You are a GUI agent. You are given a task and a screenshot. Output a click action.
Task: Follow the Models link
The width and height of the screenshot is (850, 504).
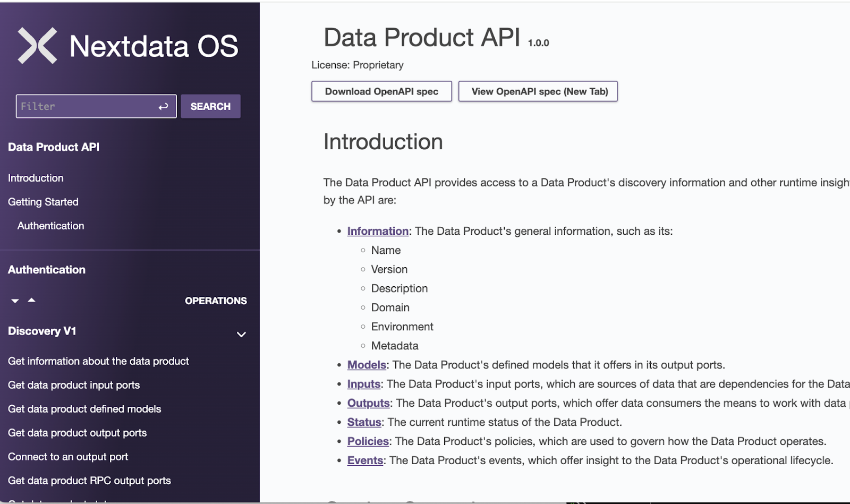pos(367,365)
